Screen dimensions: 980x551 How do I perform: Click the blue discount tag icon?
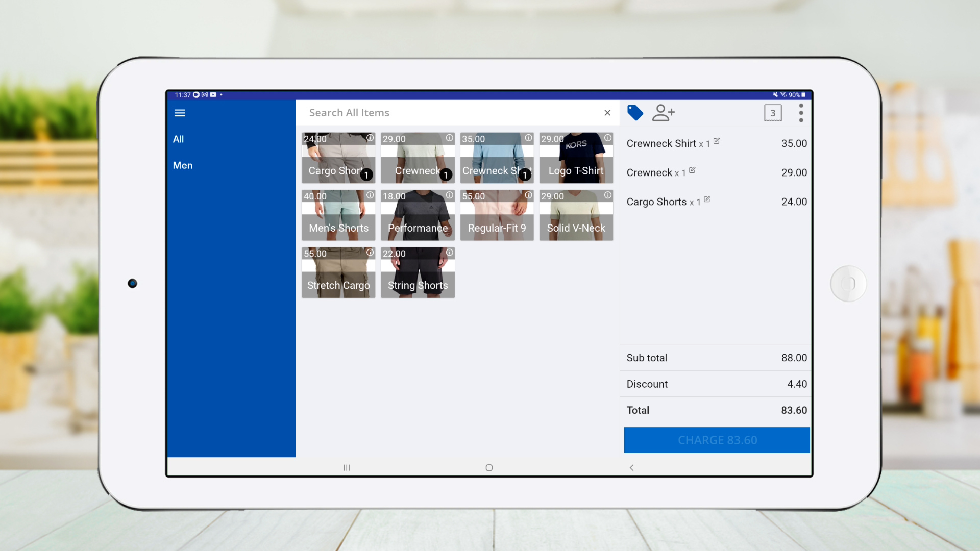[x=635, y=113]
